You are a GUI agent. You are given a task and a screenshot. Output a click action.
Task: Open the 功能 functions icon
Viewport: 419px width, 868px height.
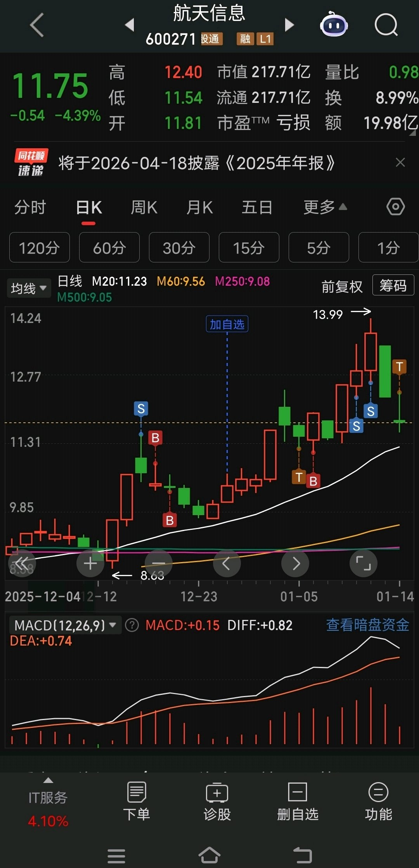point(378,802)
